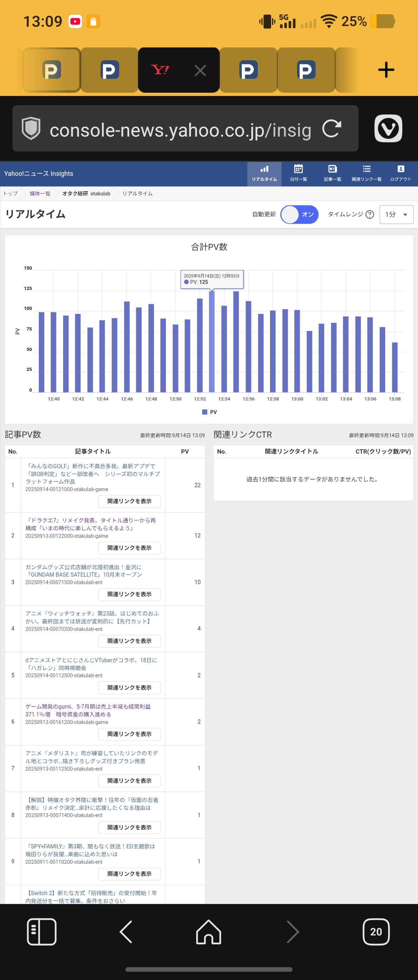This screenshot has width=418, height=980.
Task: Toggle the PV series in the chart legend
Action: coord(210,412)
